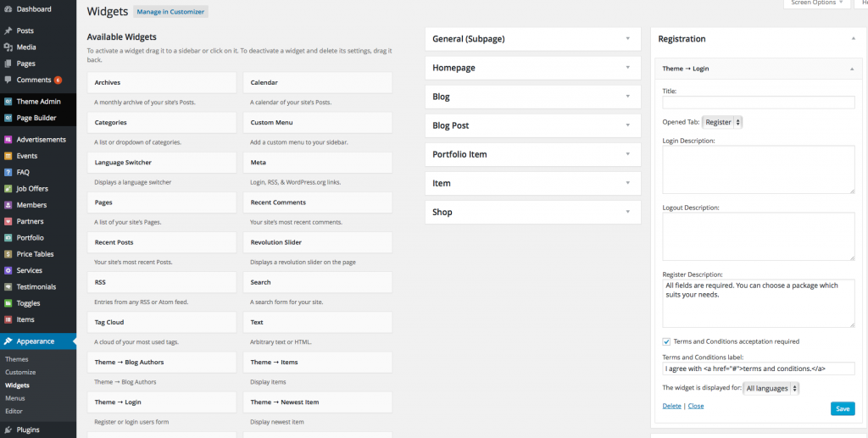Open the Opened Tab Register dropdown

pos(722,122)
